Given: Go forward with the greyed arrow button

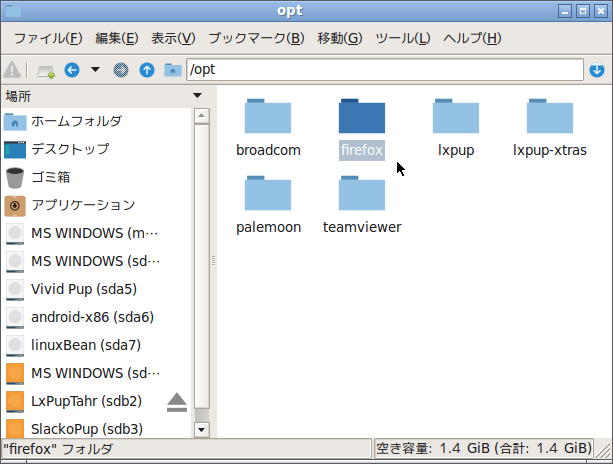Looking at the screenshot, I should [x=121, y=70].
